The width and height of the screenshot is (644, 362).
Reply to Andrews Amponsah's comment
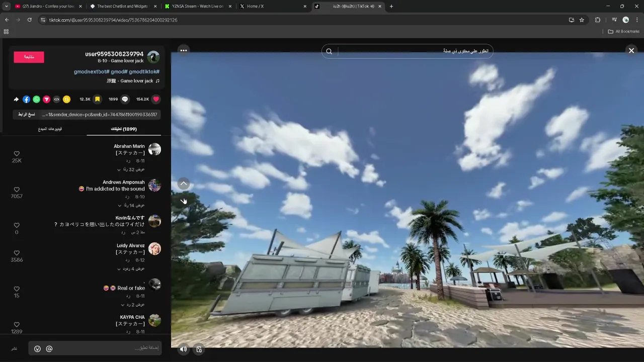(x=128, y=197)
